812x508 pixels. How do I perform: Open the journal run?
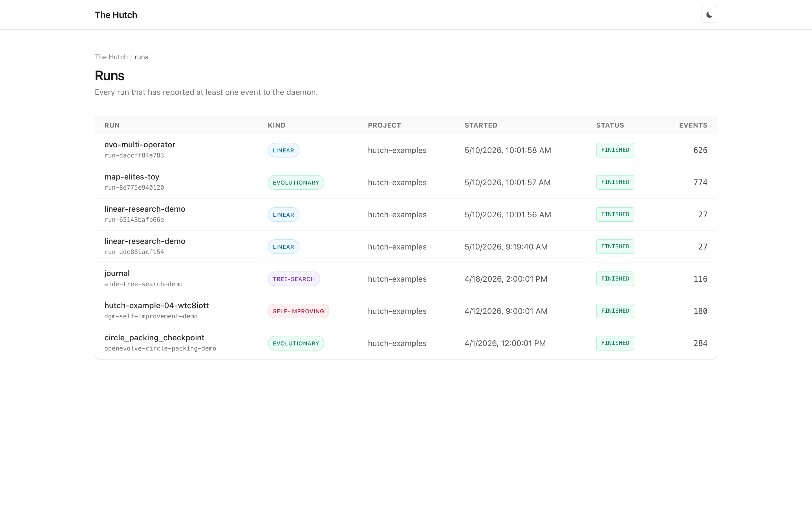click(x=117, y=273)
